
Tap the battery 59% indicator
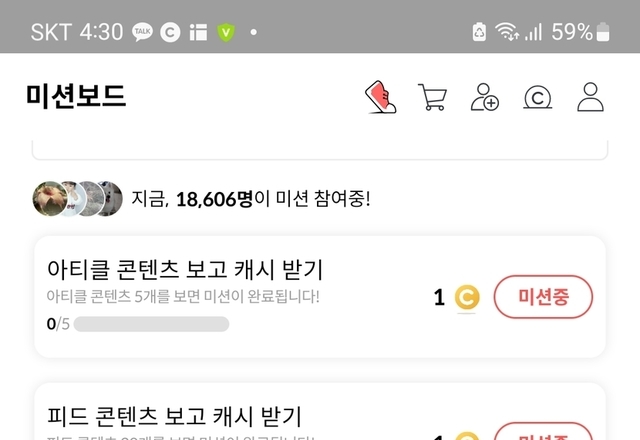pos(585,32)
